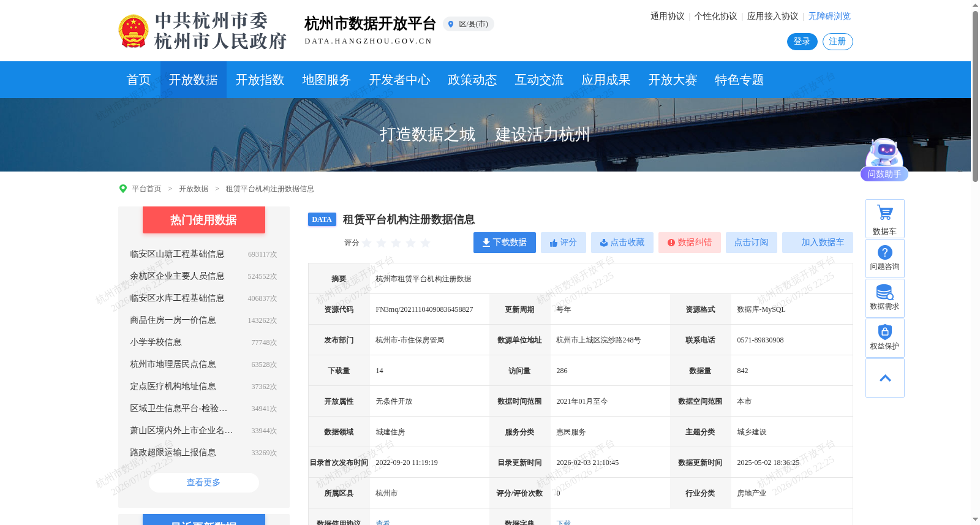Viewport: 980px width, 525px height.
Task: Click the vertical page scrollbar
Action: click(x=975, y=96)
